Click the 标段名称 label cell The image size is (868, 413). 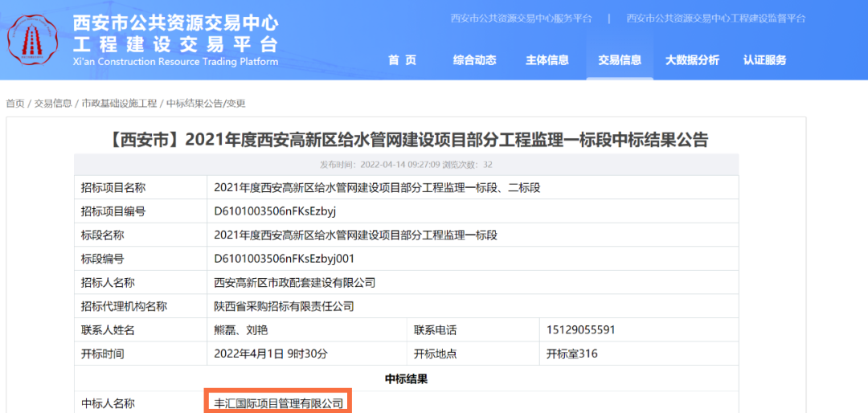pos(141,235)
